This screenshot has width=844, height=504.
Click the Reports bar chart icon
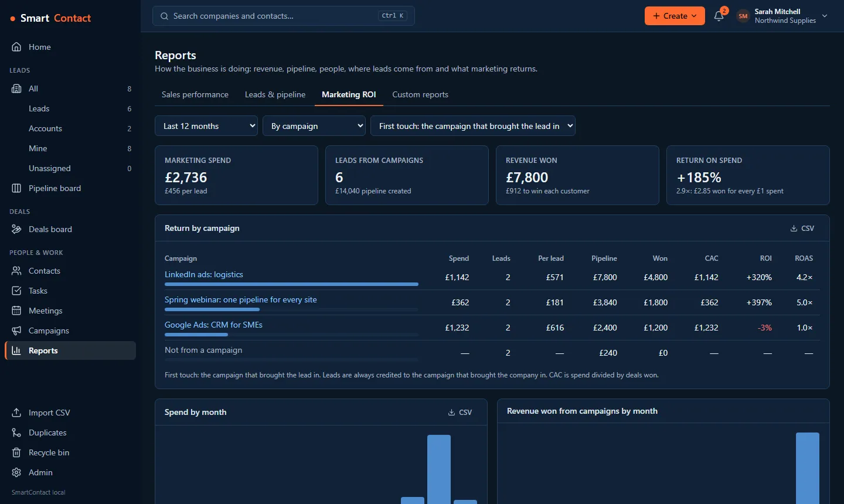(x=16, y=350)
